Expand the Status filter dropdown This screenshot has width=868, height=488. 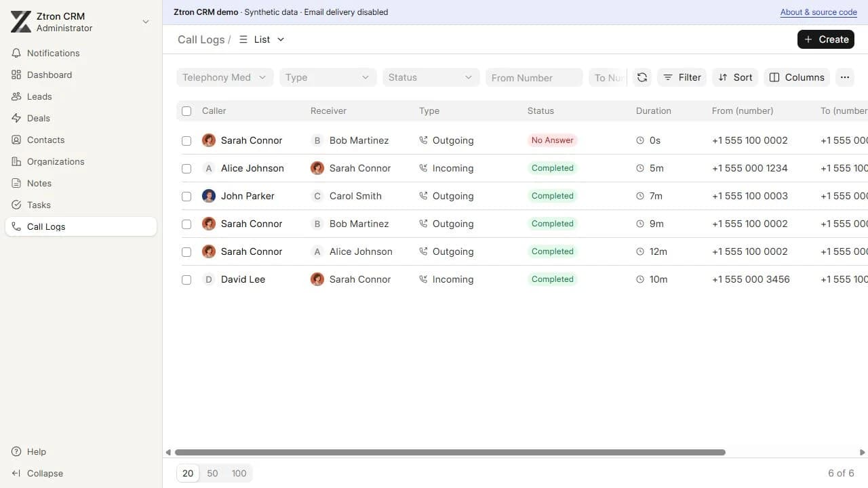[431, 77]
